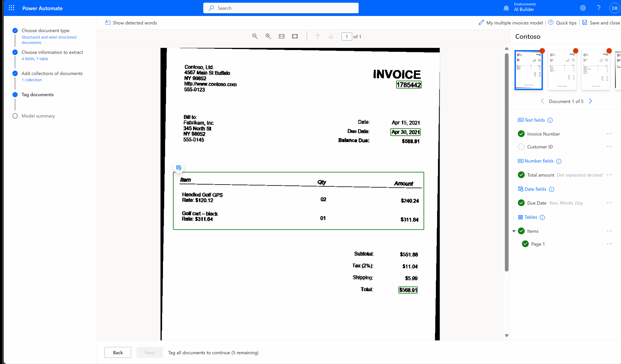
Task: Click the next document chevron
Action: coord(590,101)
